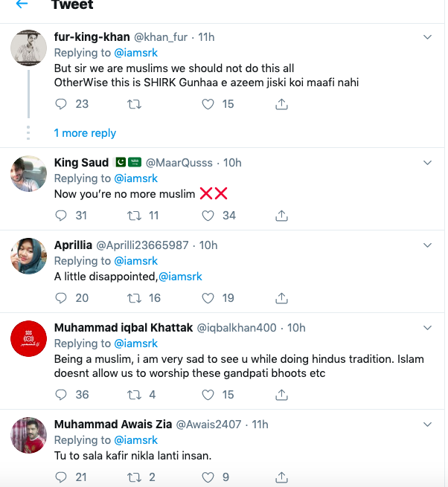Retweet Muhammad iqbal Khattak's tweet

pos(135,395)
